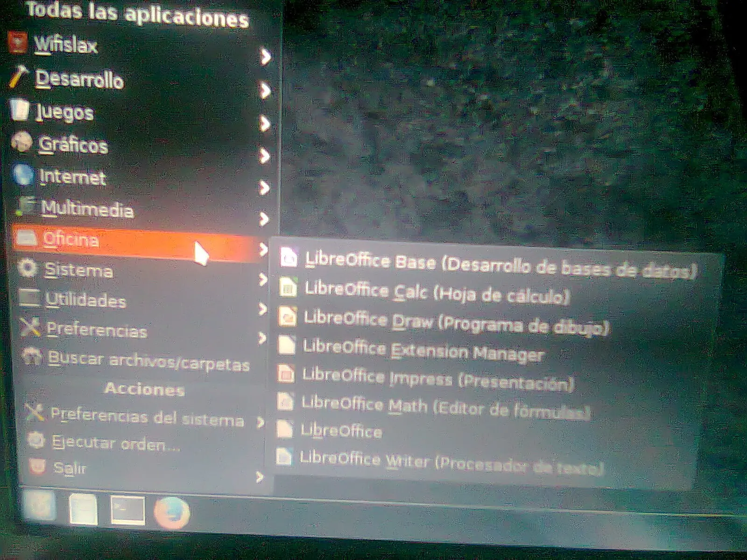The width and height of the screenshot is (747, 560).
Task: Click the Buscar archivos/carpetas binoculars icon
Action: 32,357
